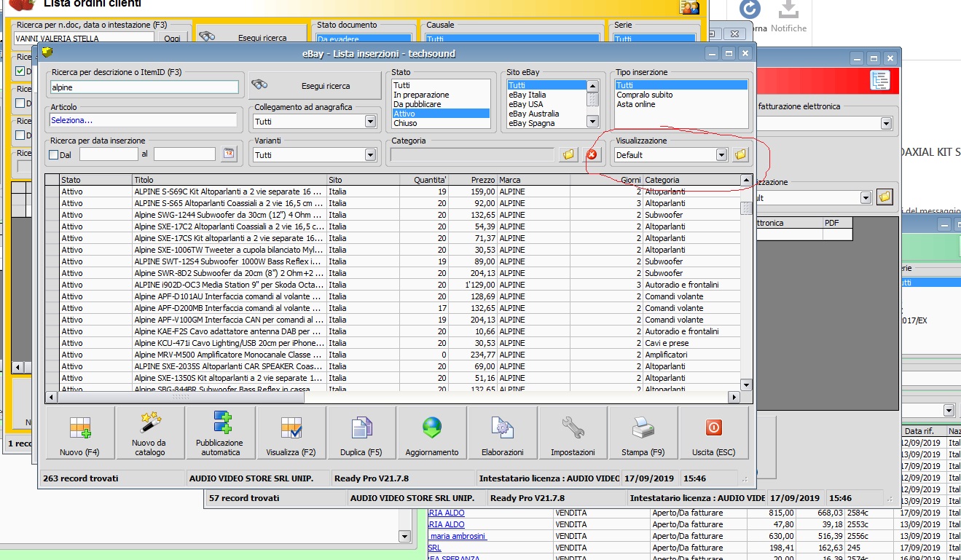961x560 pixels.
Task: Click the Nuovo (F4) button icon
Action: (79, 427)
